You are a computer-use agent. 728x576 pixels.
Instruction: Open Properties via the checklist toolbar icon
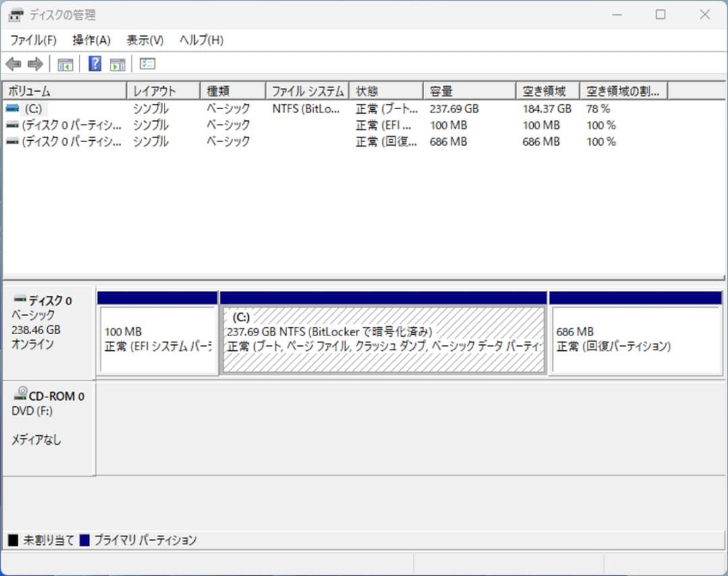point(147,63)
